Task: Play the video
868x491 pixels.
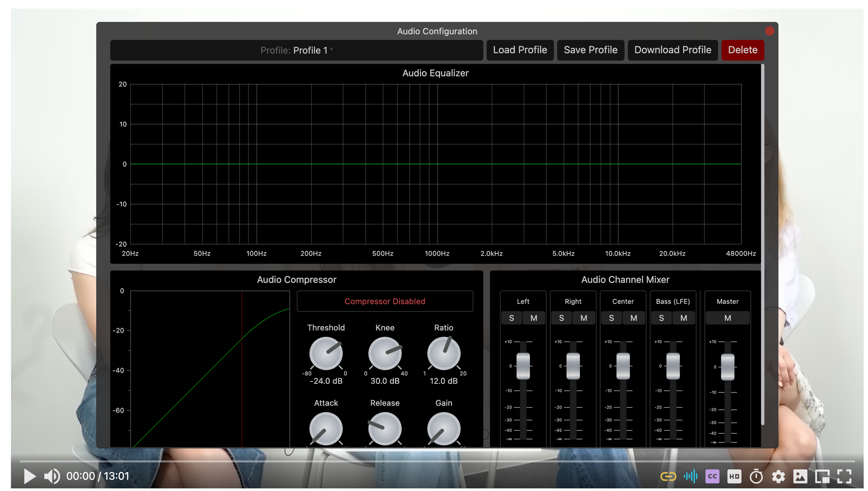Action: click(x=30, y=476)
